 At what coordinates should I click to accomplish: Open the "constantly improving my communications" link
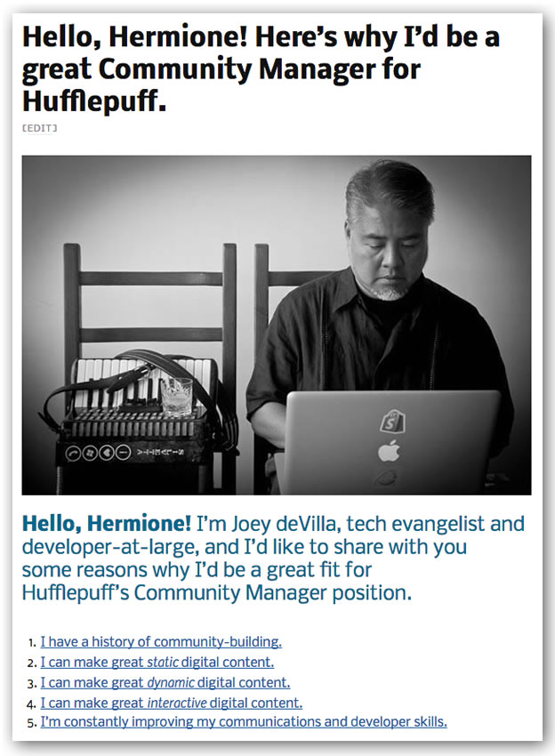point(244,721)
